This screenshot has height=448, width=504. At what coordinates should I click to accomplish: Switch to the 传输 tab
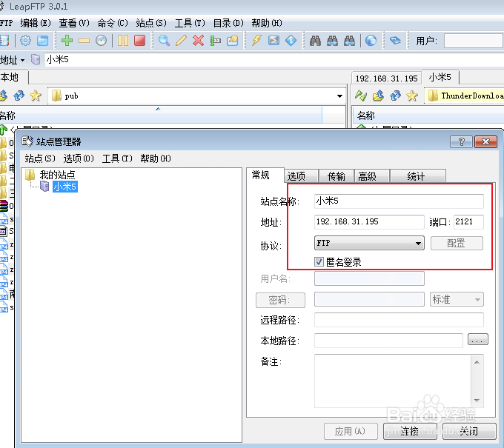click(x=336, y=176)
